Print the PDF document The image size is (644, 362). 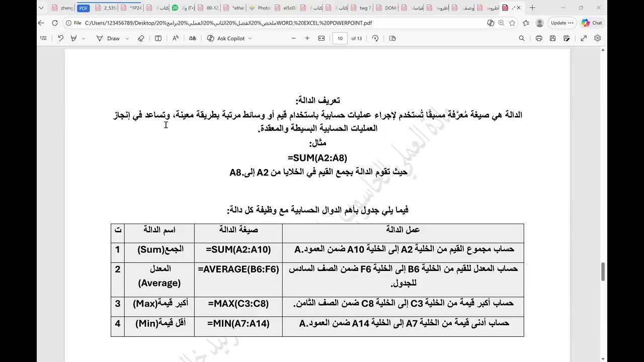click(539, 38)
